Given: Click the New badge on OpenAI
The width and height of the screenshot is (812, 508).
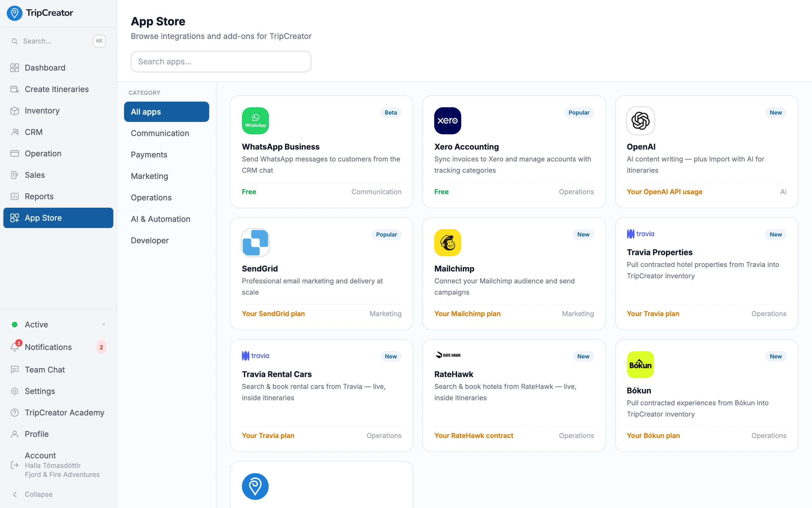Looking at the screenshot, I should (x=776, y=112).
